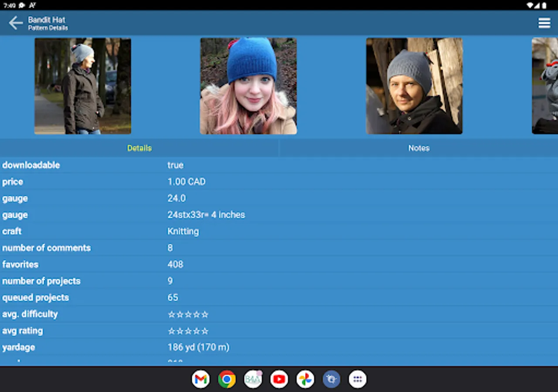Select the craft value Knitting
Image resolution: width=558 pixels, height=392 pixels.
click(183, 231)
